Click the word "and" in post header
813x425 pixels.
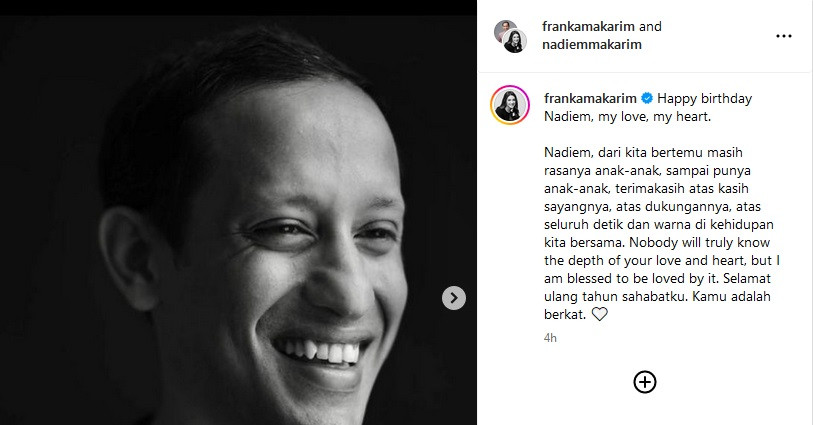pyautogui.click(x=650, y=26)
